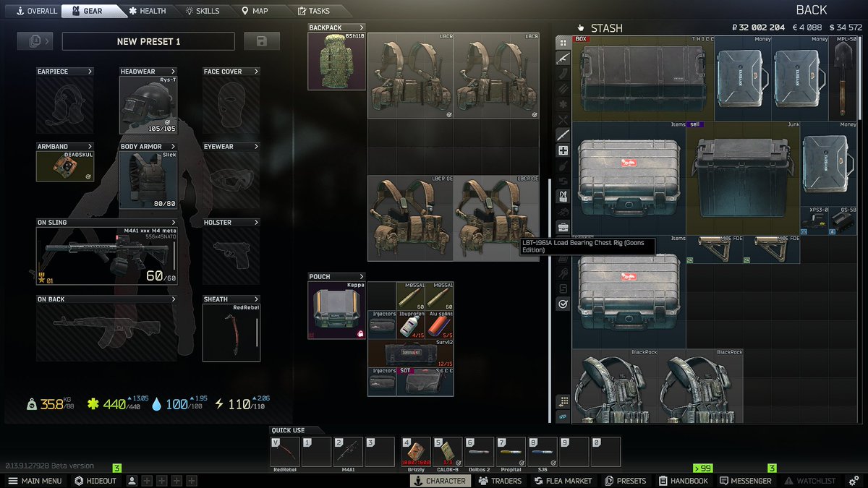Expand the Backpack slot arrow
Image resolution: width=868 pixels, height=488 pixels.
tap(362, 27)
